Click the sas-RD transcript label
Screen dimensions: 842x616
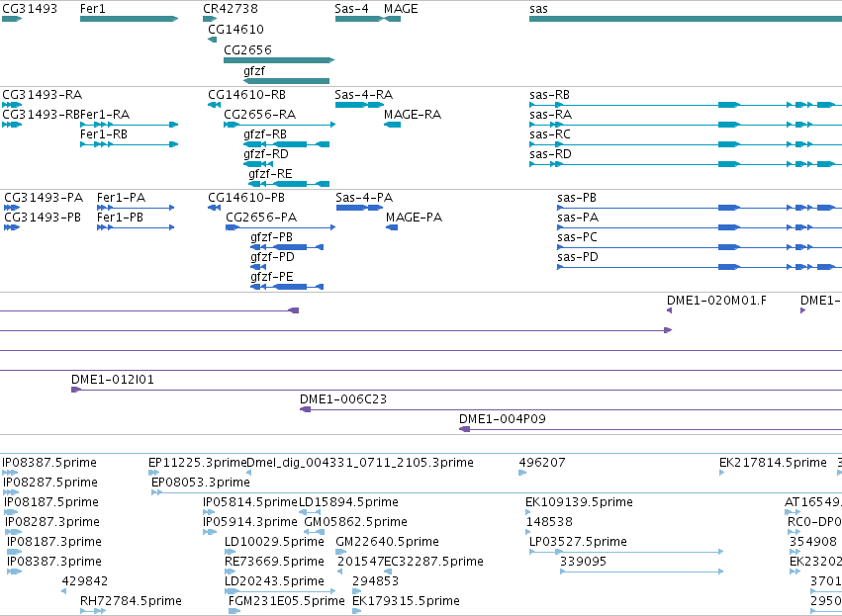pyautogui.click(x=550, y=154)
